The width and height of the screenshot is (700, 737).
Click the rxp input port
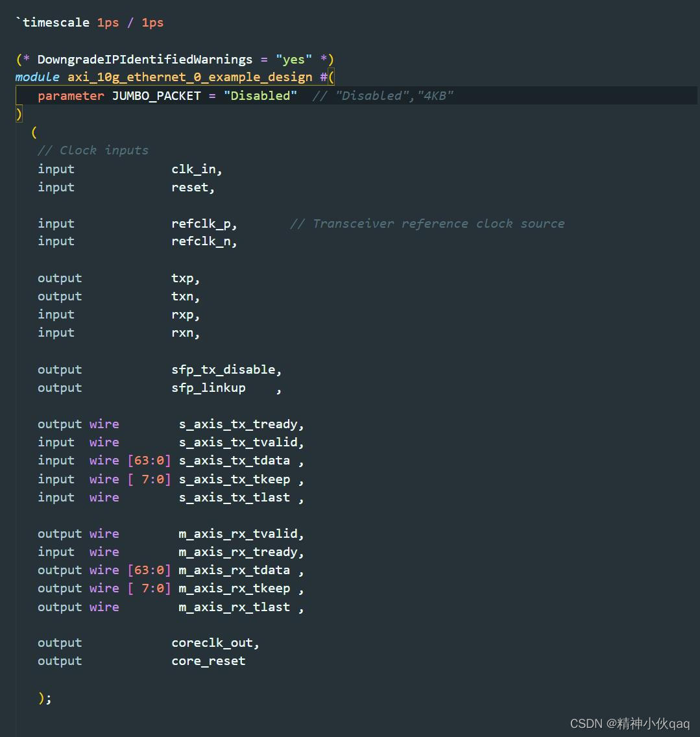click(x=182, y=315)
